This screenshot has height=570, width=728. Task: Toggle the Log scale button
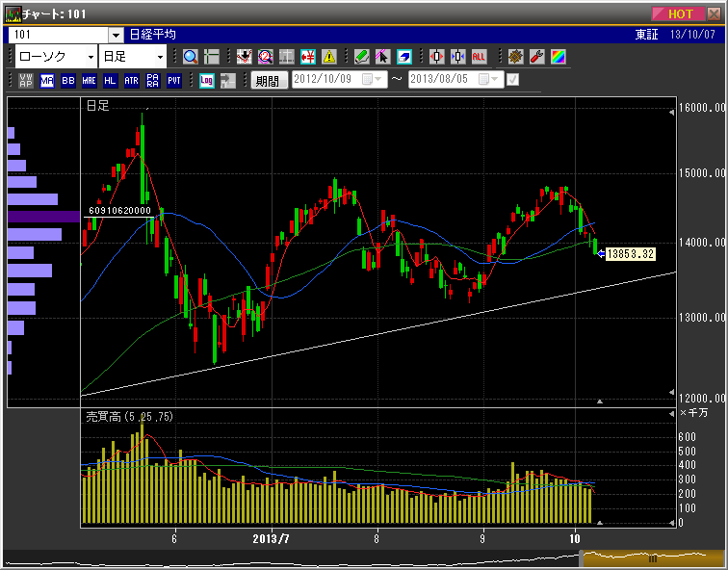pyautogui.click(x=206, y=81)
